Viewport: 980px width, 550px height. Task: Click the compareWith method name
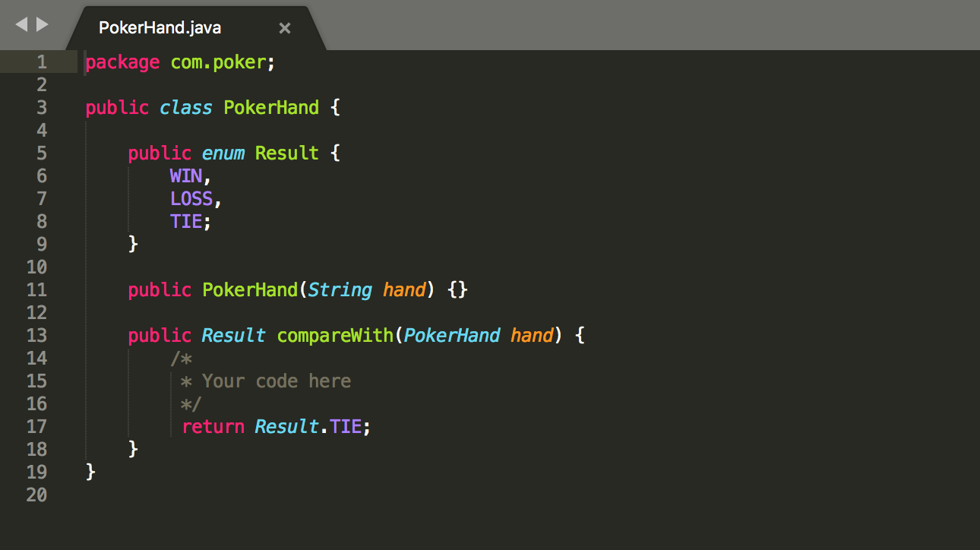coord(334,335)
